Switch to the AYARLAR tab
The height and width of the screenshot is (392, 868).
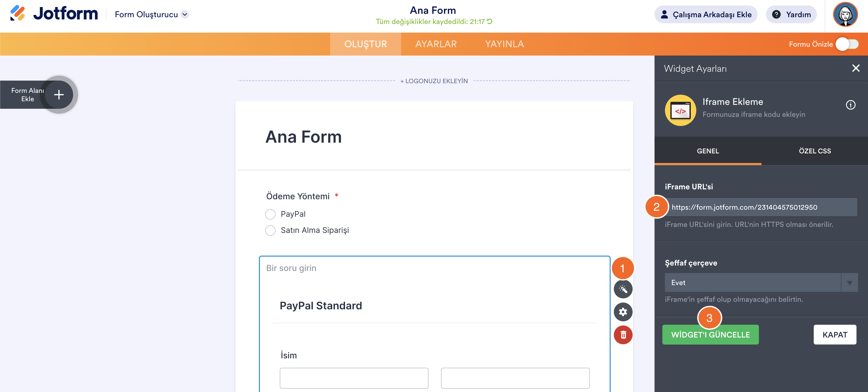(436, 44)
